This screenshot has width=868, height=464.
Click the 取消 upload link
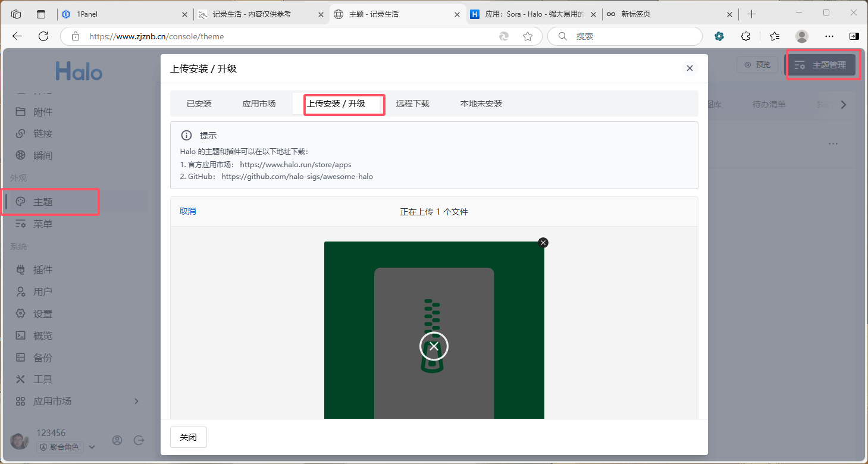188,211
